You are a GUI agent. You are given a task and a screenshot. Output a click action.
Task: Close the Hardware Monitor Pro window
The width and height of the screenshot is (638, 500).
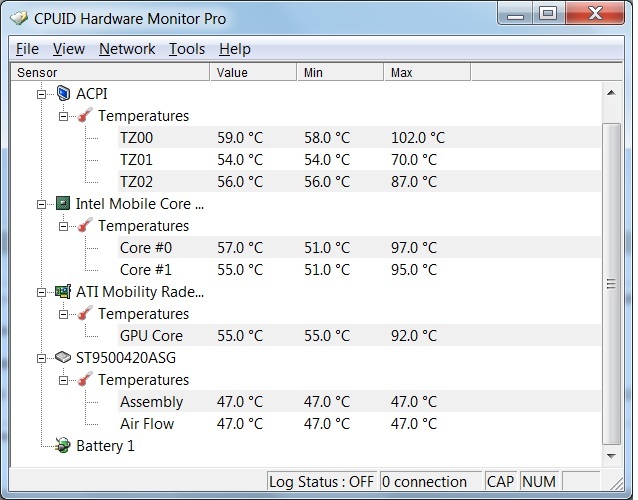pos(594,13)
